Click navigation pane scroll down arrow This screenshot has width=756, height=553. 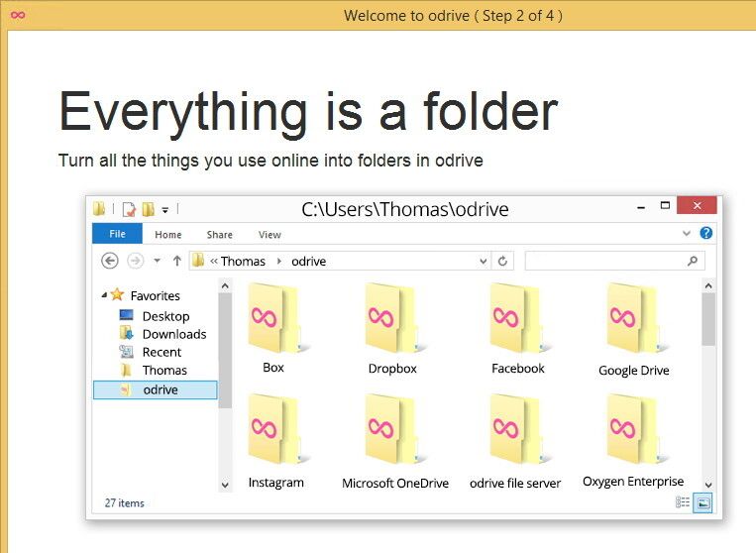(225, 484)
